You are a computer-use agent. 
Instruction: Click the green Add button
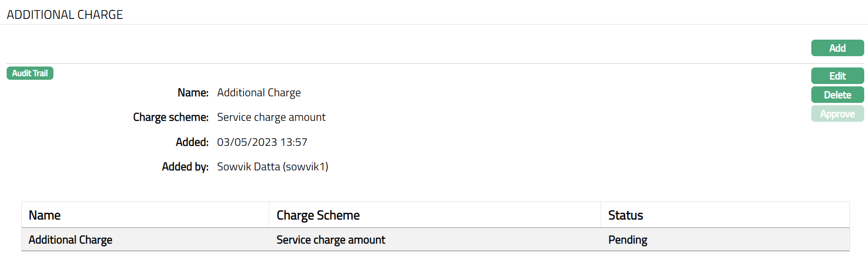pyautogui.click(x=837, y=48)
